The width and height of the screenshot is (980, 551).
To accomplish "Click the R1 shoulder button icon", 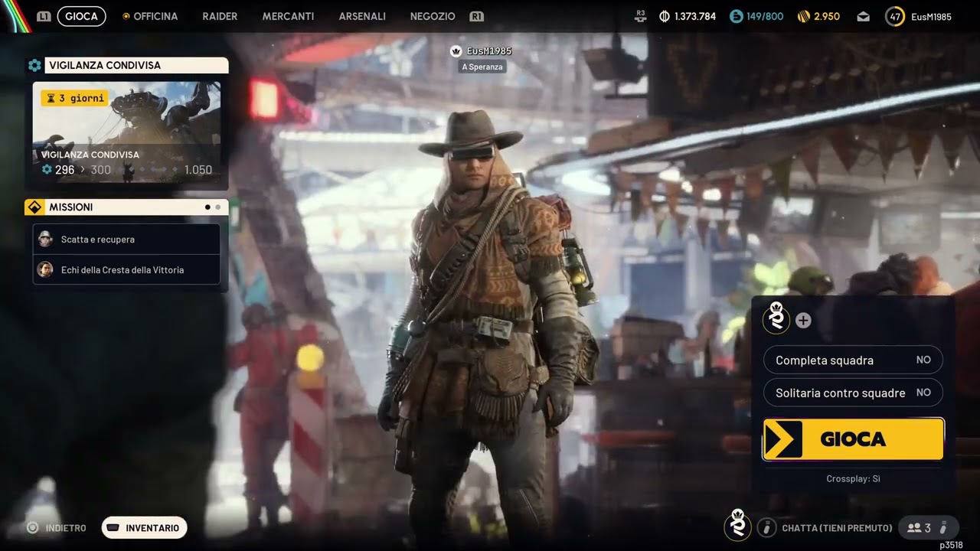I will [476, 16].
